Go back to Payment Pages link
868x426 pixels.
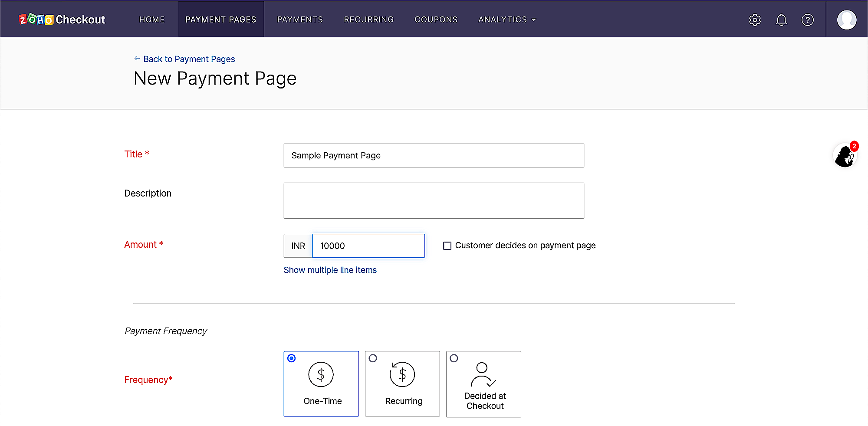189,59
